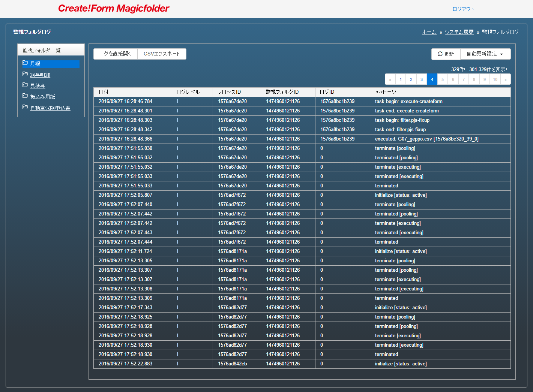
Task: Click the ログレベル column header
Action: pyautogui.click(x=192, y=92)
